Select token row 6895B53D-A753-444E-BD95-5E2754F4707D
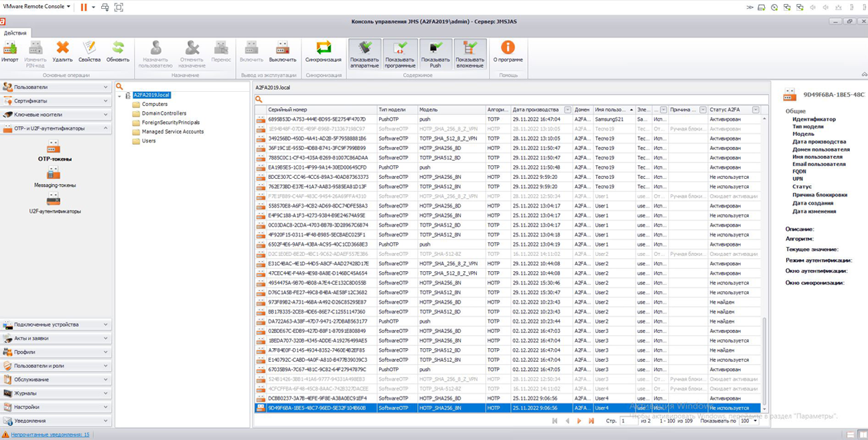Screen dimensions: 868x440 click(x=509, y=119)
